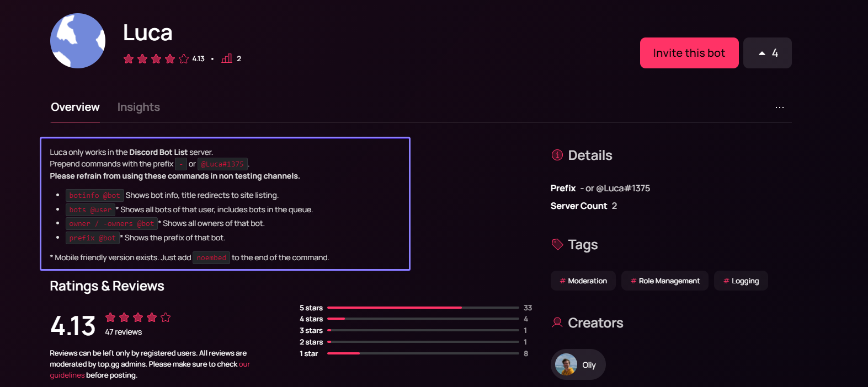
Task: Click the upvote arrow icon
Action: [x=762, y=53]
